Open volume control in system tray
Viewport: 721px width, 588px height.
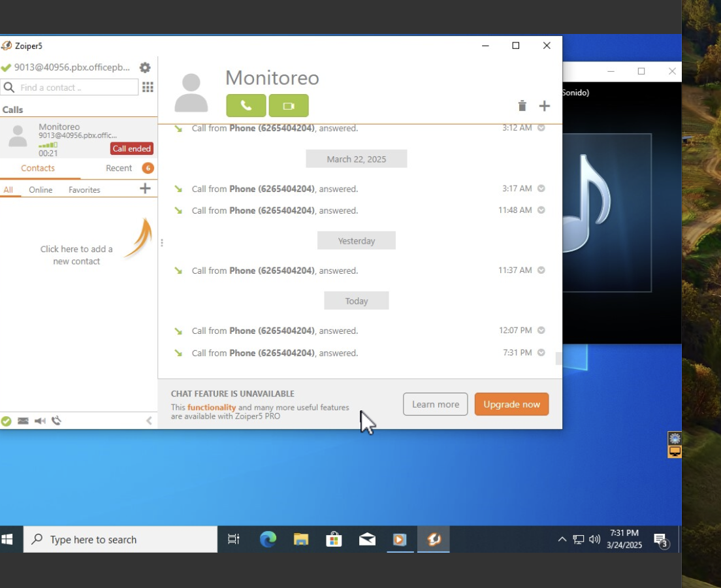[594, 539]
